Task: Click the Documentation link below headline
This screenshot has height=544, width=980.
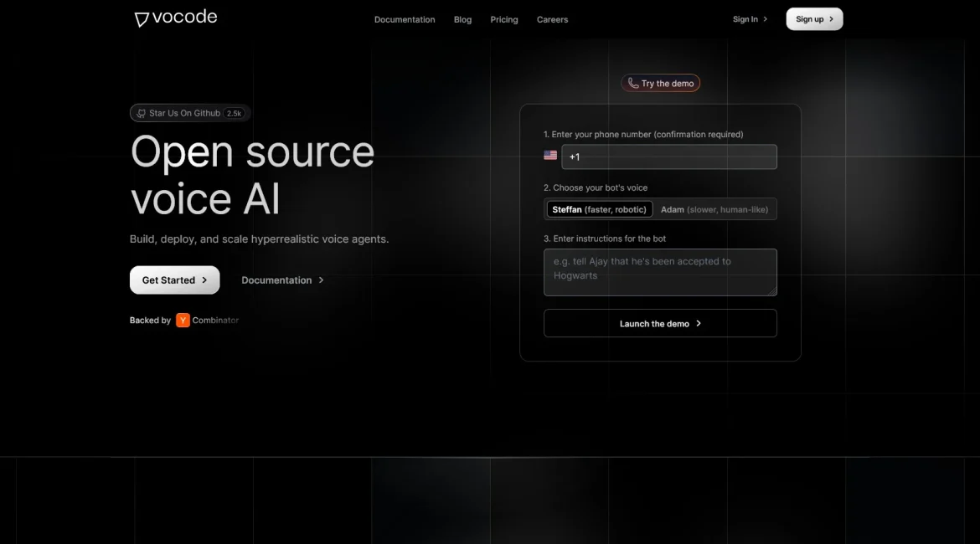Action: (x=282, y=280)
